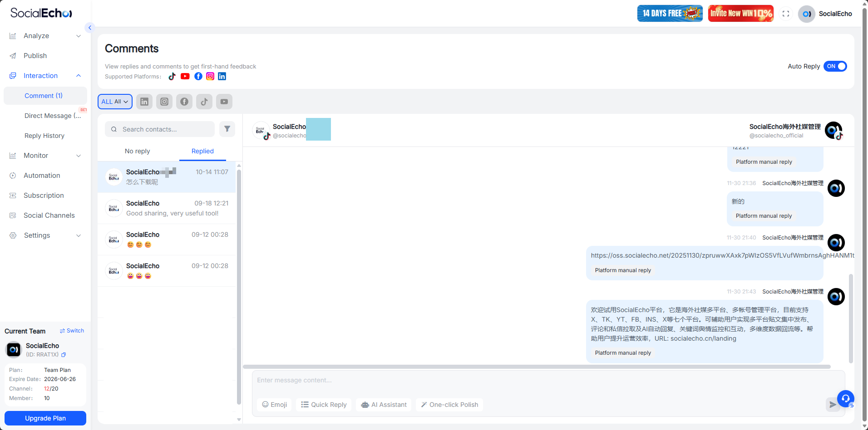
Task: Click the SocialEcho profile avatar in header
Action: 807,14
